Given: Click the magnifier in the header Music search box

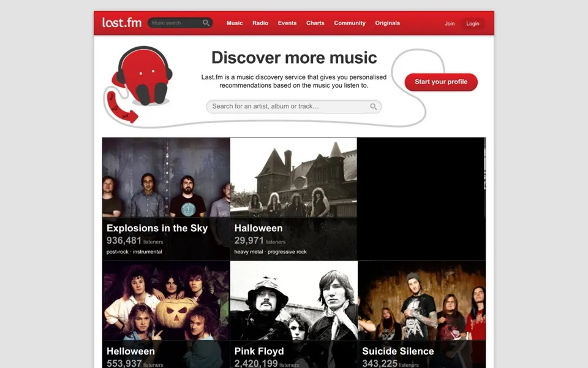Looking at the screenshot, I should (206, 23).
